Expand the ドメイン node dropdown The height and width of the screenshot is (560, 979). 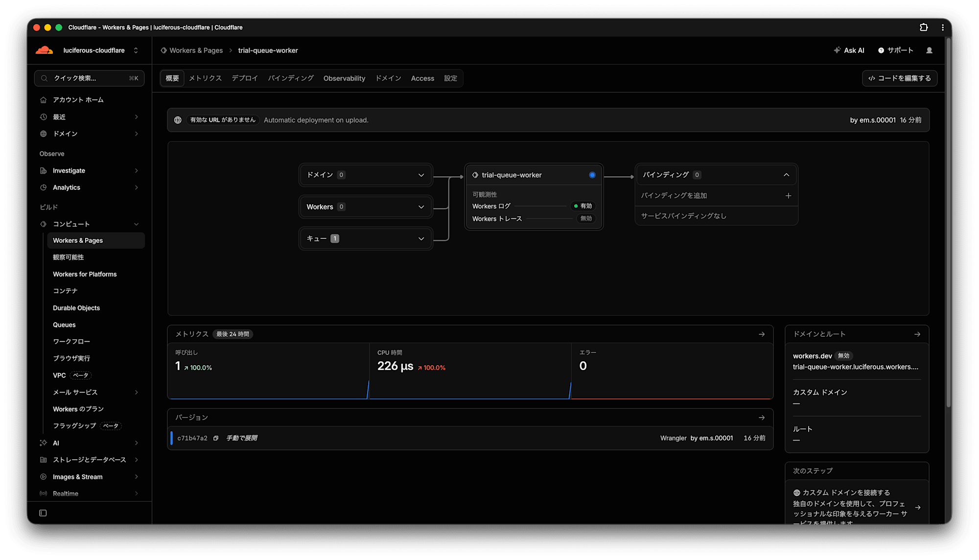pos(421,175)
